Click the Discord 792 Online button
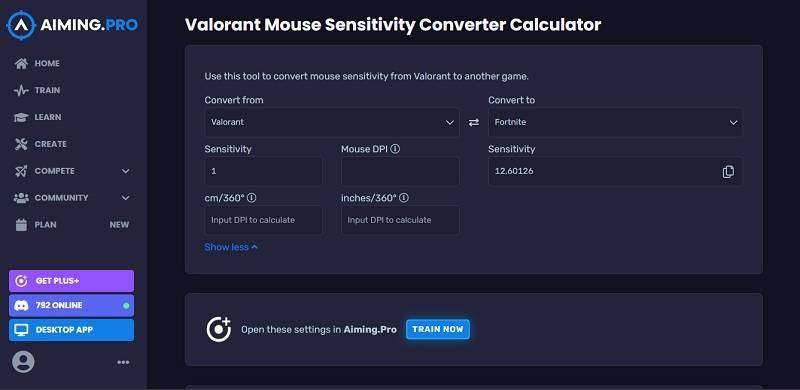Viewport: 800px width, 390px height. [71, 305]
